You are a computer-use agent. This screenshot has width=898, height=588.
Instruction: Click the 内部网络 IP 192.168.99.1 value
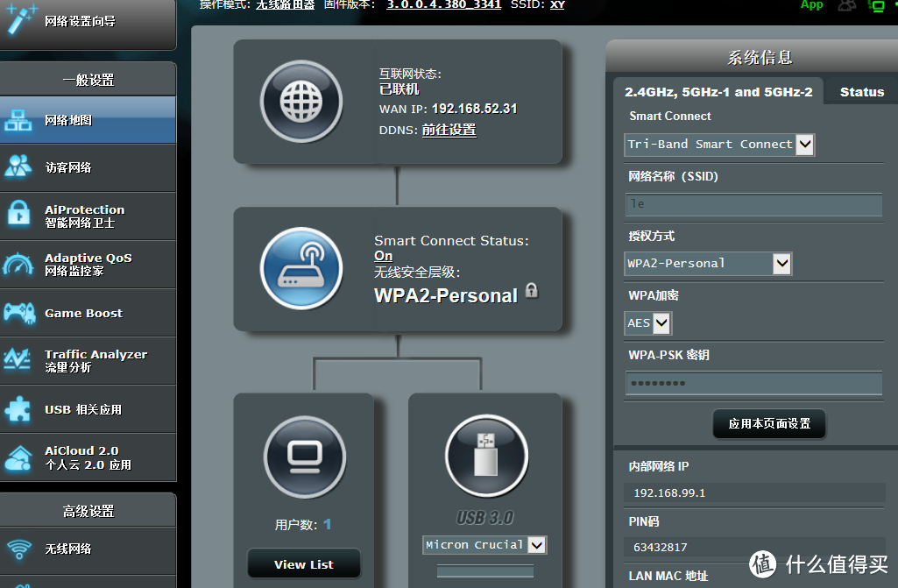tap(669, 492)
